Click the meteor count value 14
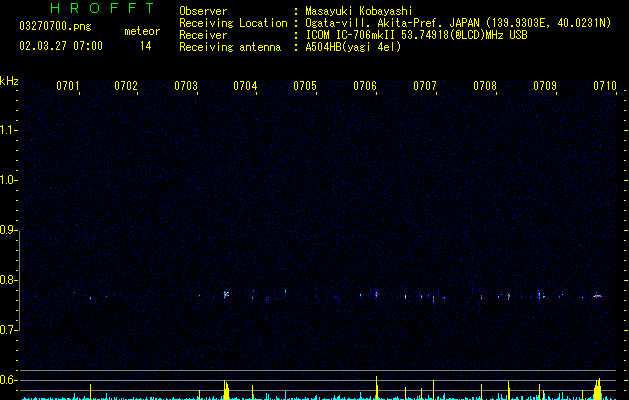Viewport: 629px width, 400px height. (145, 46)
